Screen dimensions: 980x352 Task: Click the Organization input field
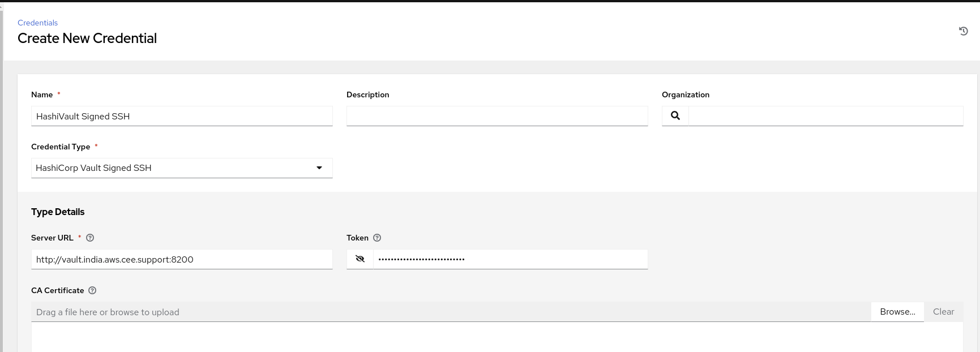coord(825,116)
